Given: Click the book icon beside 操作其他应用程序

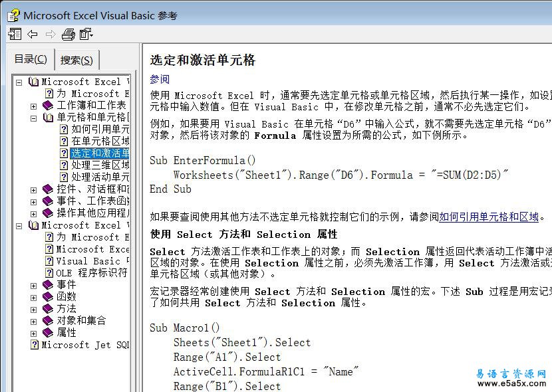Looking at the screenshot, I should 48,213.
